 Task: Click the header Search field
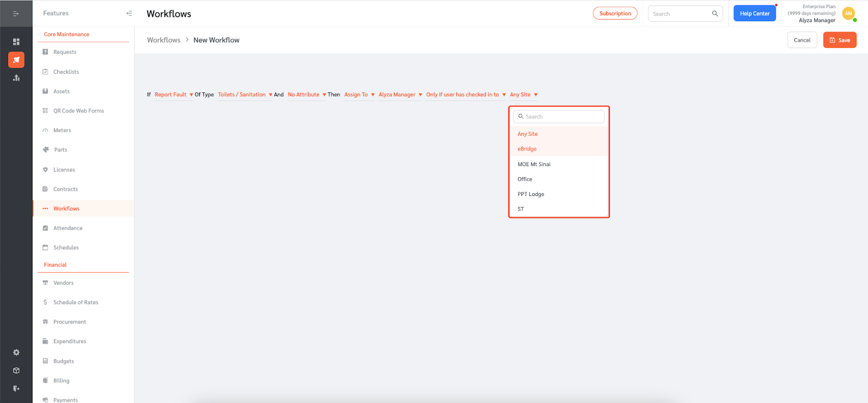tap(686, 14)
